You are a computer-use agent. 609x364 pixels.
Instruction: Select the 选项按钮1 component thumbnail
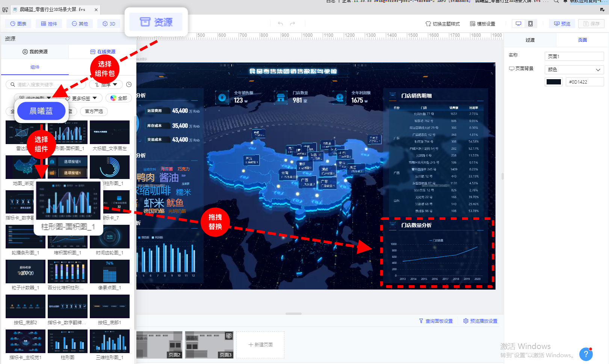[68, 167]
